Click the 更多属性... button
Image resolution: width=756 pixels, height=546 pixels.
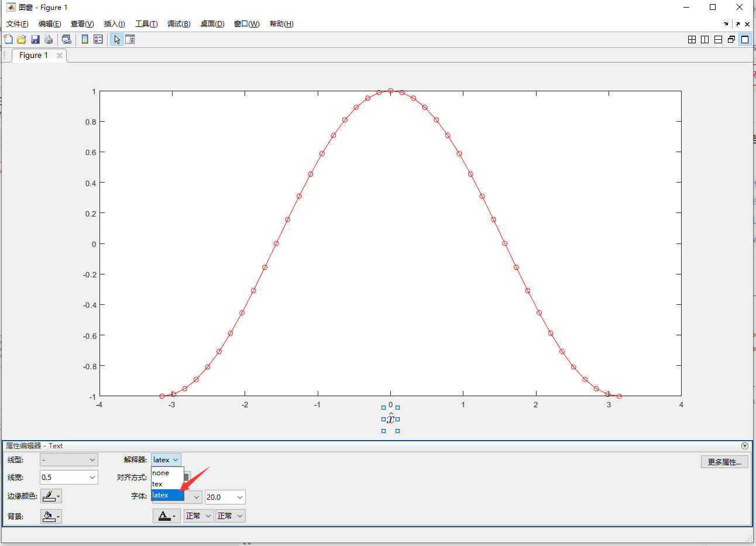click(724, 462)
